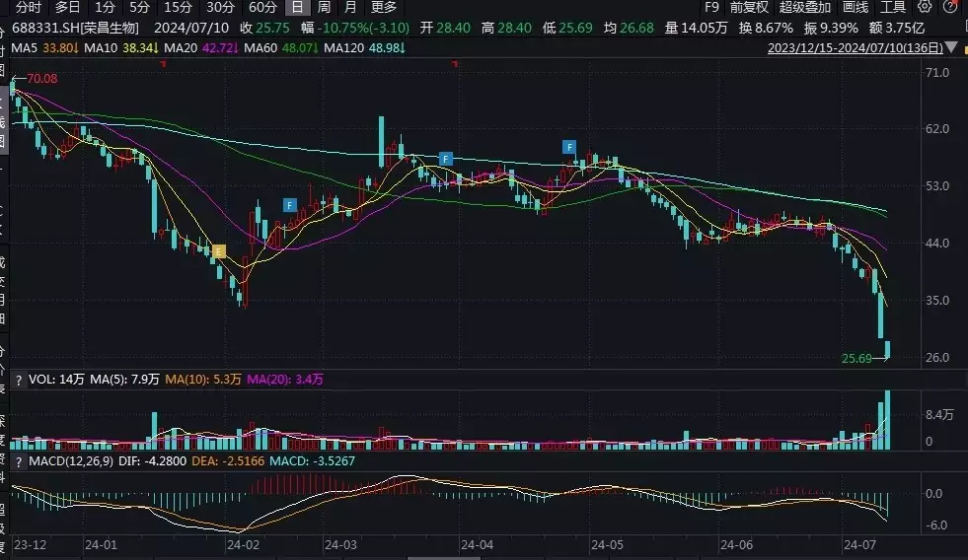Open the 更多 periods menu
The height and width of the screenshot is (560, 968).
tap(384, 8)
